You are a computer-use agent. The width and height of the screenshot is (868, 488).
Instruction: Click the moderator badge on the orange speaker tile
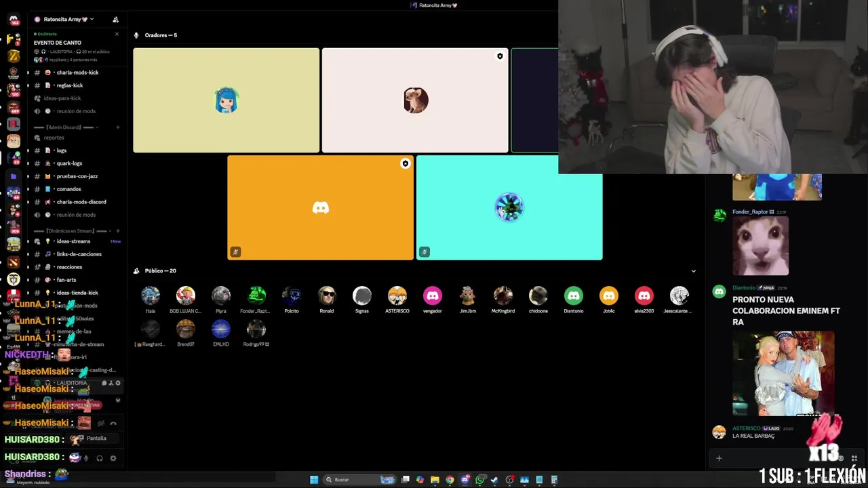tap(405, 163)
